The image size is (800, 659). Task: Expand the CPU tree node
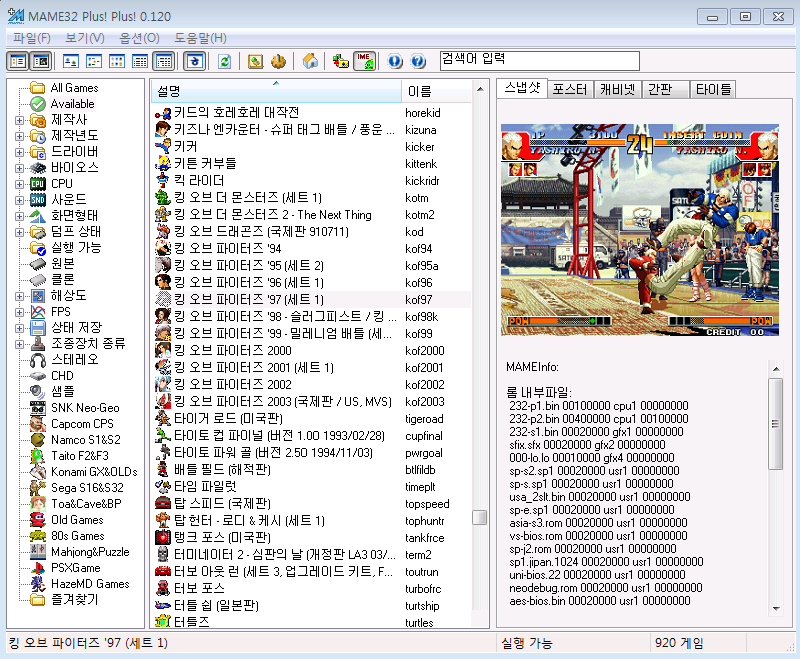pyautogui.click(x=19, y=184)
